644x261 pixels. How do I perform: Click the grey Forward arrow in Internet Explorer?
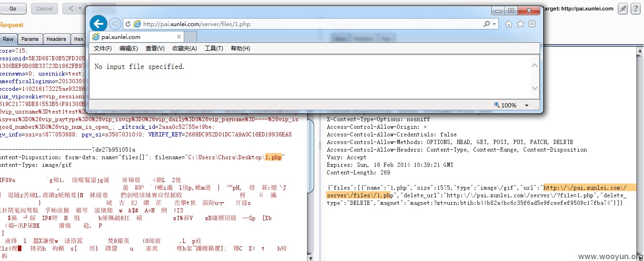(x=115, y=24)
